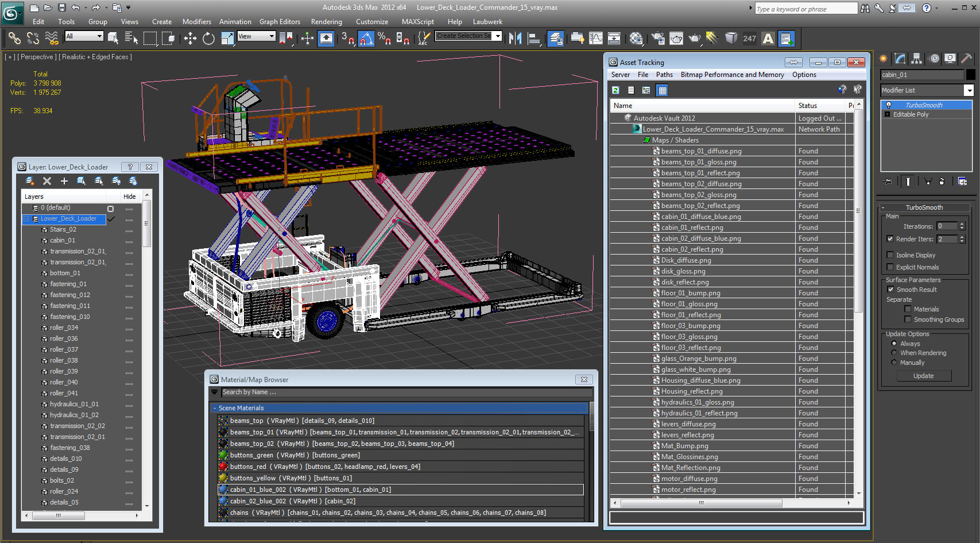
Task: Check Separate by Materials option
Action: point(908,309)
